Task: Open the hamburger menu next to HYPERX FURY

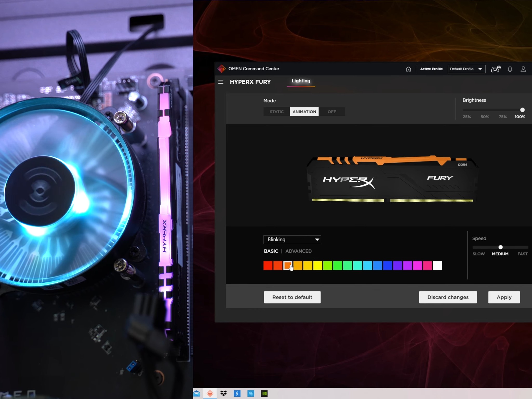Action: pos(221,82)
